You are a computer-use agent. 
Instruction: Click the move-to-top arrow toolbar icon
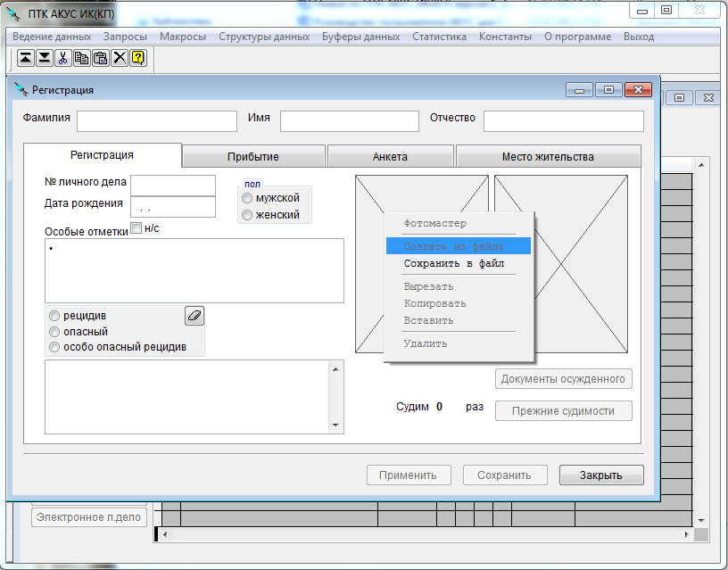click(25, 58)
